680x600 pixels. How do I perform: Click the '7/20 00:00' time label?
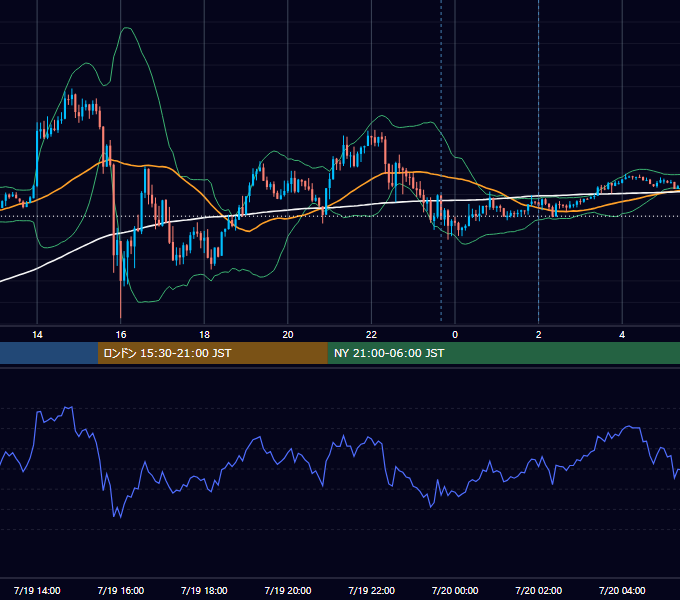coord(455,590)
